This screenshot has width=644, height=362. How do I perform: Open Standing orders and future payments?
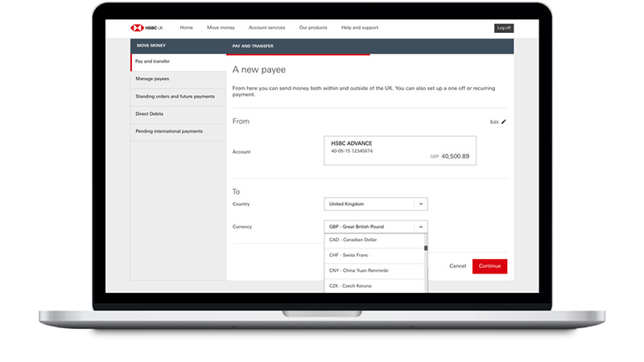(x=178, y=97)
